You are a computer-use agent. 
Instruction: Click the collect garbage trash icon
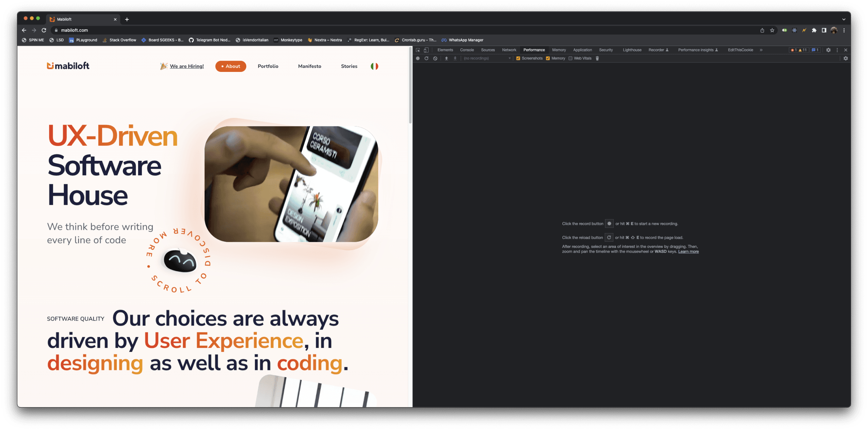tap(597, 58)
